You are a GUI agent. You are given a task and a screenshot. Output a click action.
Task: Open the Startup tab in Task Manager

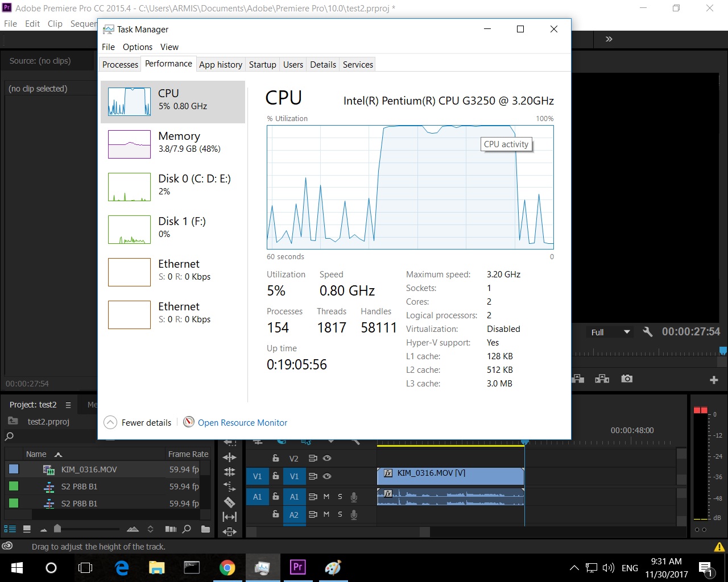(262, 64)
